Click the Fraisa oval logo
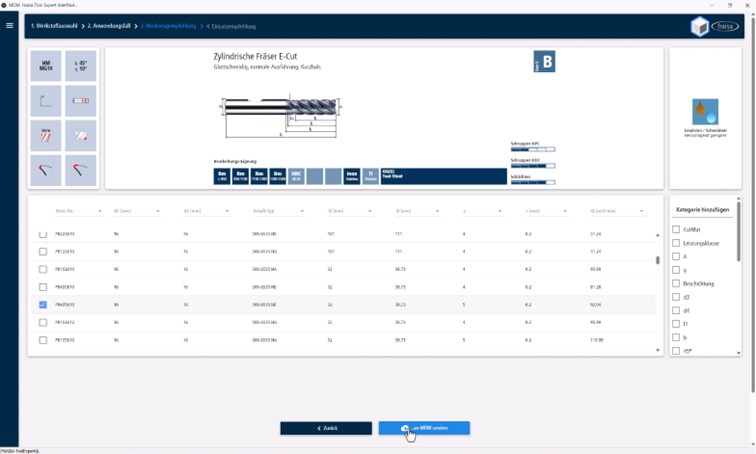Screen dimensions: 756x454 coord(725,27)
